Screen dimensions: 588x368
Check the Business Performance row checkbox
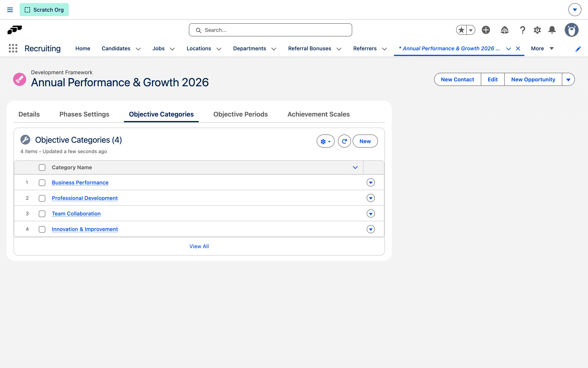click(x=42, y=183)
